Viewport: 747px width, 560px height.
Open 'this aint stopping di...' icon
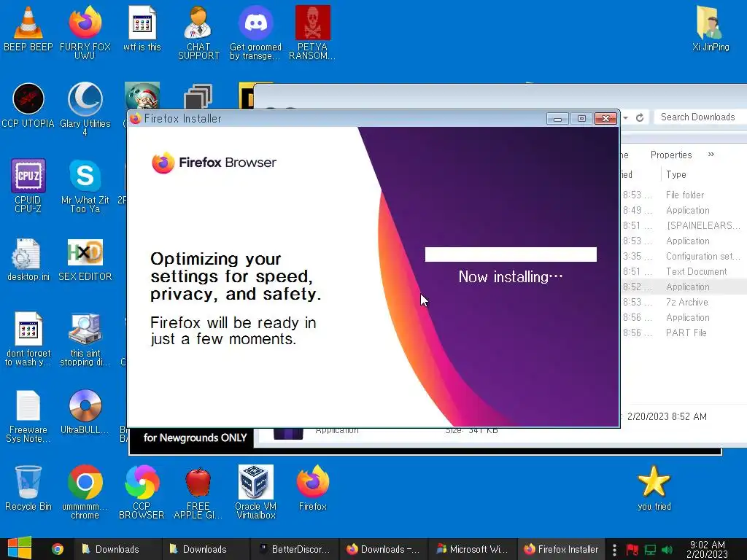tap(85, 339)
